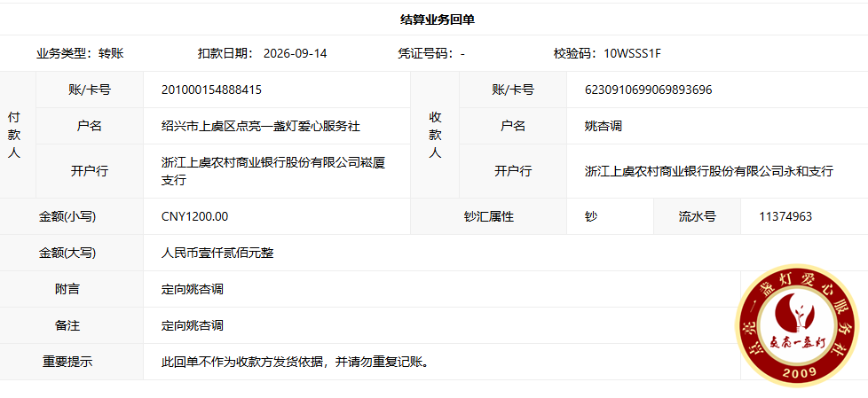Click the 钞汇属性 label
868x398 pixels.
(x=489, y=216)
